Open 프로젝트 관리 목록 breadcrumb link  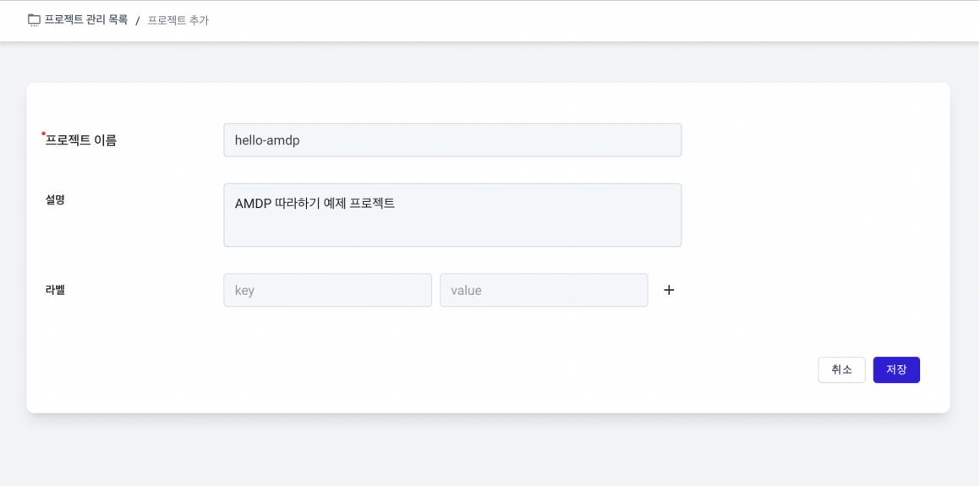(85, 20)
